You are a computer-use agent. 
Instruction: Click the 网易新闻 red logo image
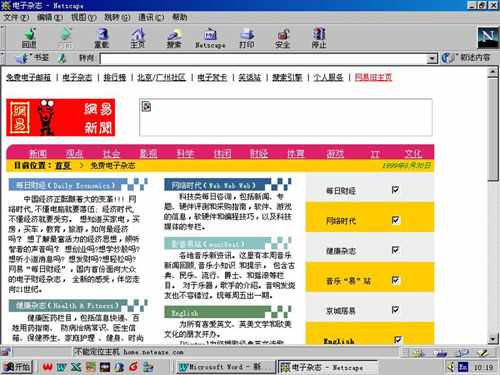(x=60, y=117)
